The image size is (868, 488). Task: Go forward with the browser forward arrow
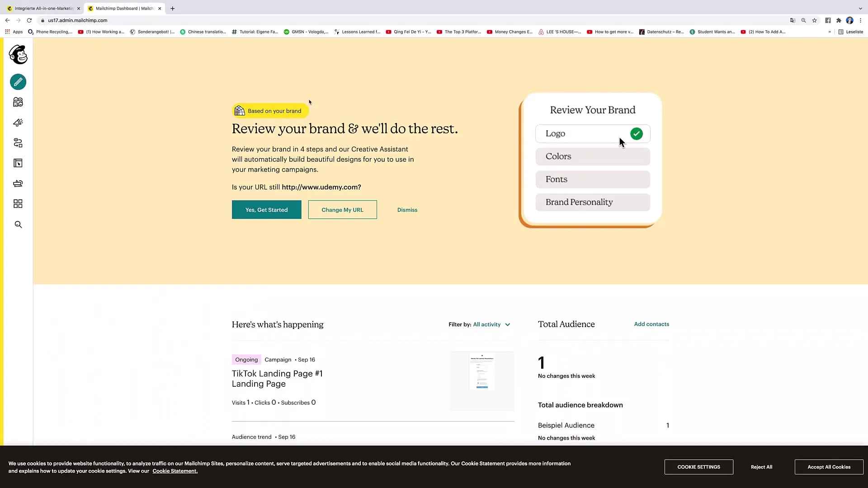(x=18, y=20)
